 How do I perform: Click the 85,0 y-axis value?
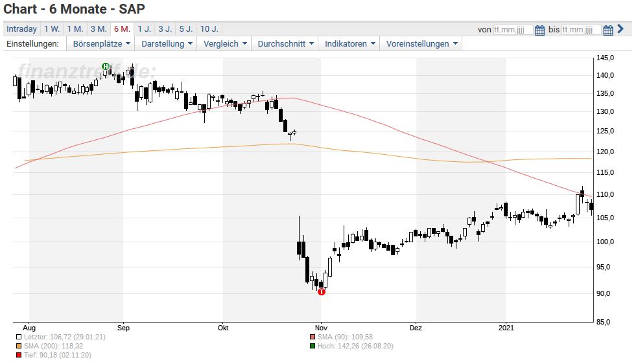603,322
